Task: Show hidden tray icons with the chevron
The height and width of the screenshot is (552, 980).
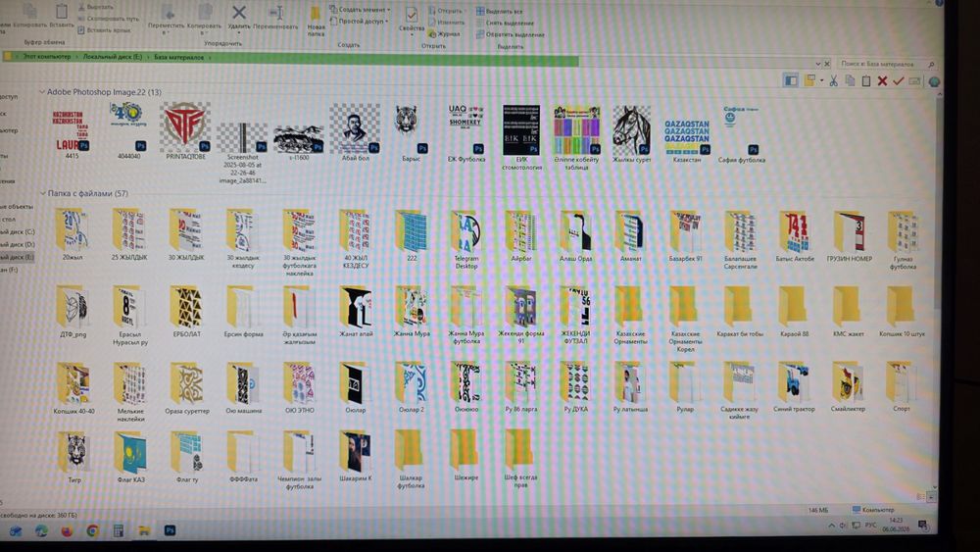Action: 831,526
